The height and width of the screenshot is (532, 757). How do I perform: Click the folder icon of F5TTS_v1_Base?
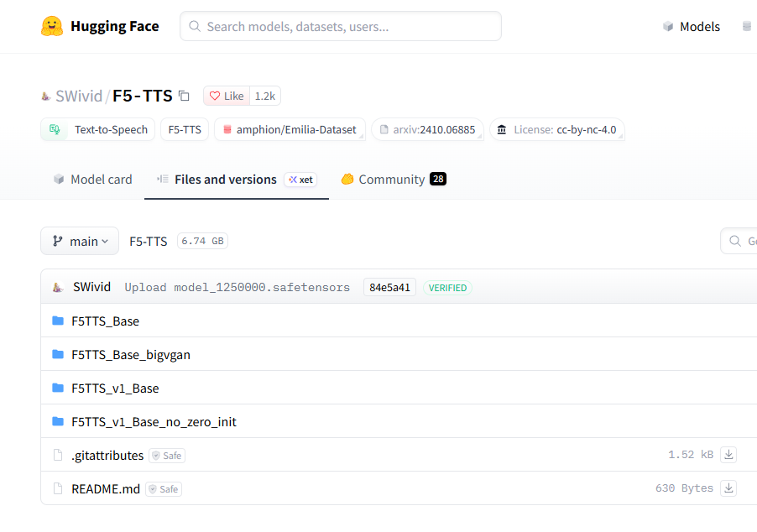(58, 388)
